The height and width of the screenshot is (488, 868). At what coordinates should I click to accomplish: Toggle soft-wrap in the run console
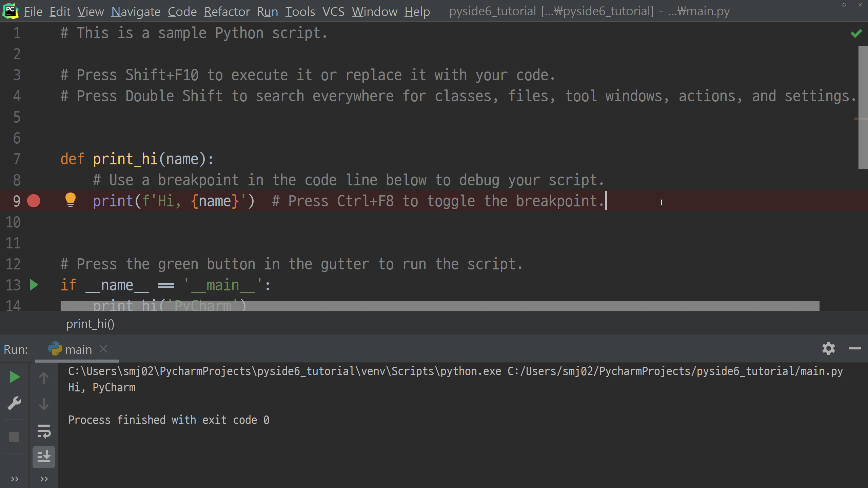coord(44,431)
